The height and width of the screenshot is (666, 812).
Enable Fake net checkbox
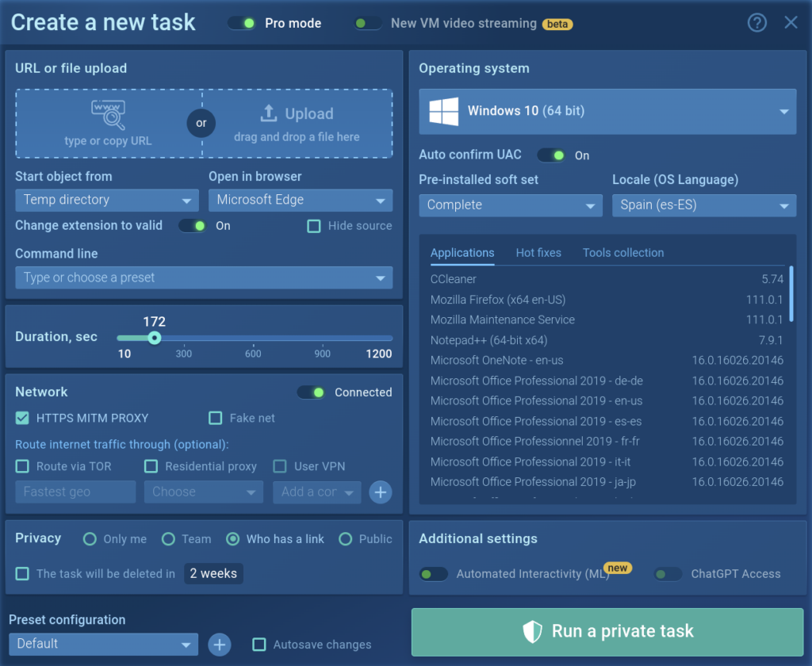(215, 418)
